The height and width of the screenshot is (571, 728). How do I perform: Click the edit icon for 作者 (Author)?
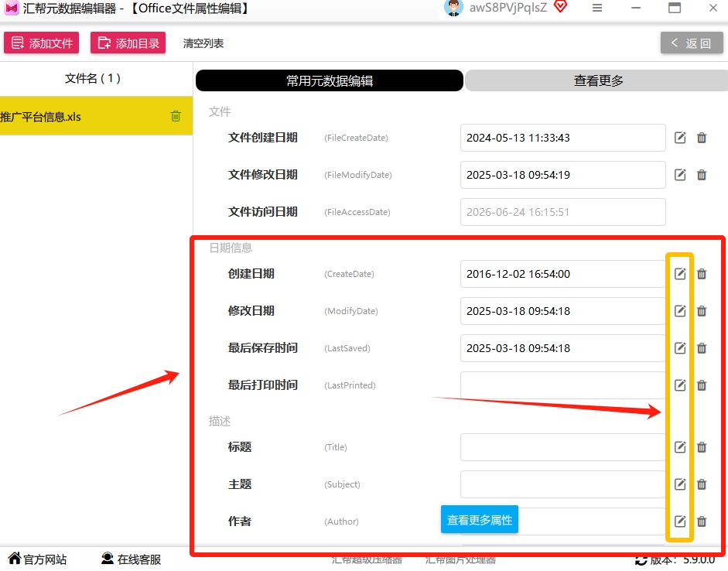click(680, 521)
